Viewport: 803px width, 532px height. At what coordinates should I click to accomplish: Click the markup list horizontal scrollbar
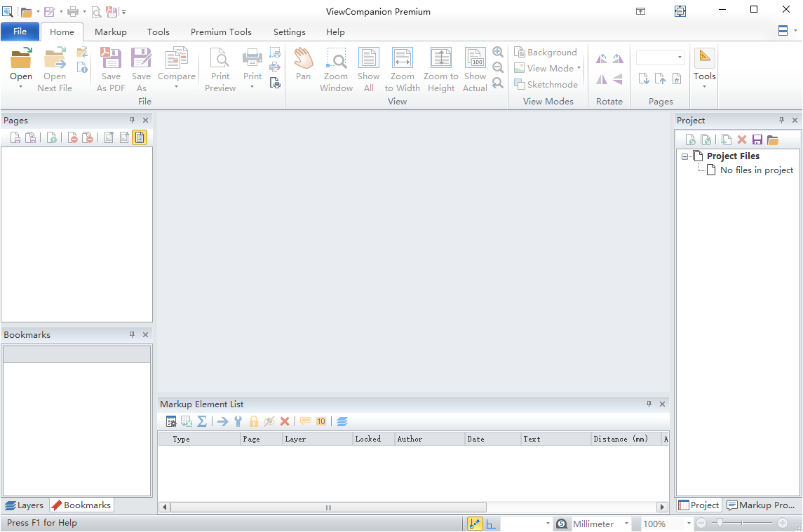tap(328, 507)
